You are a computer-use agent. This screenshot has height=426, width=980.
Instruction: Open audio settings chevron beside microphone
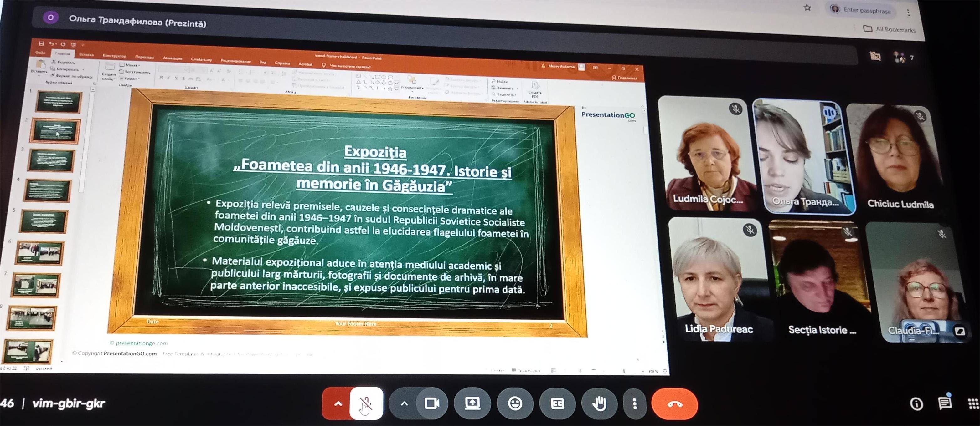pos(338,403)
